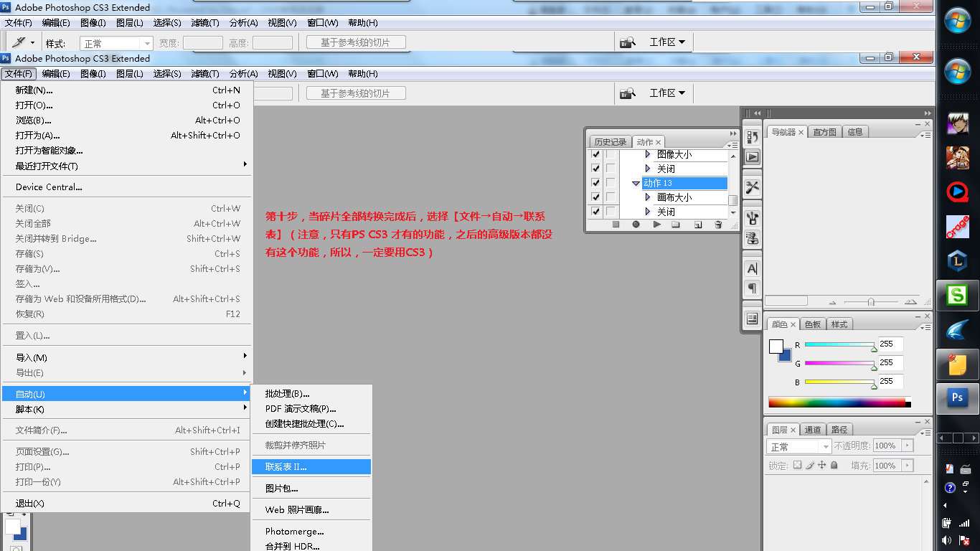The height and width of the screenshot is (551, 980).
Task: Open the Tool Presets dock icon
Action: pos(753,187)
